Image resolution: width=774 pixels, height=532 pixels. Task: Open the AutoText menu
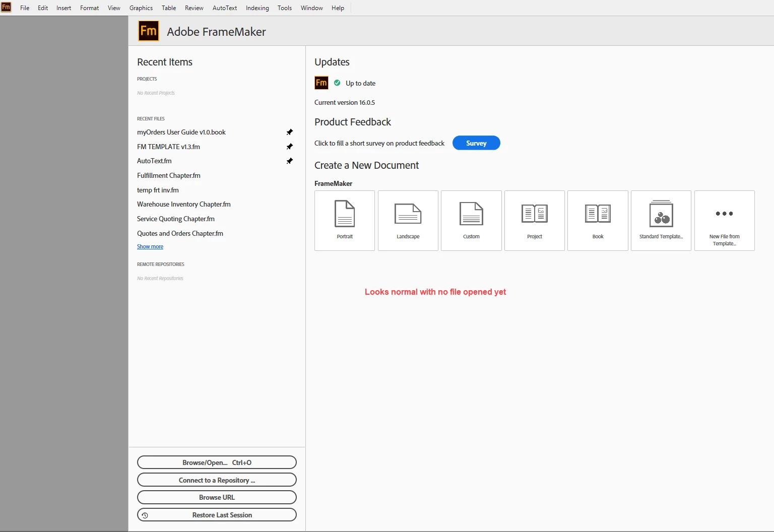point(225,8)
